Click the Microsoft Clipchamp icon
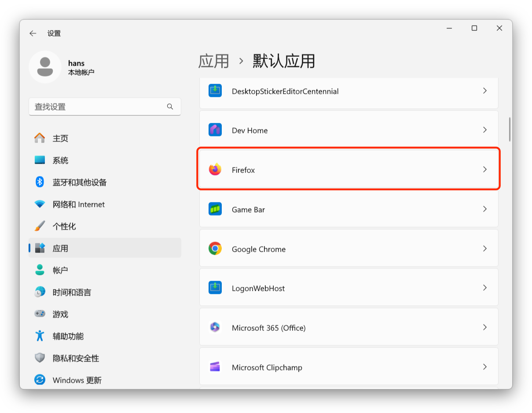 215,366
